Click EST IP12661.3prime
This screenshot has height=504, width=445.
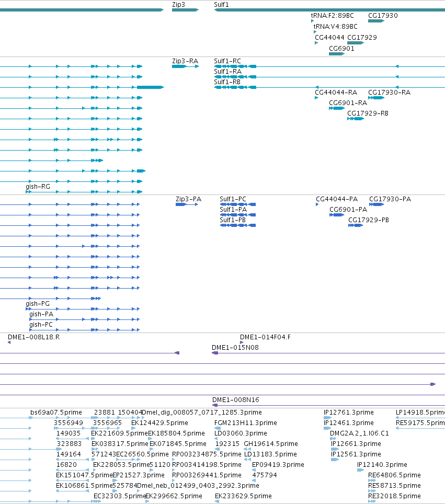[356, 443]
